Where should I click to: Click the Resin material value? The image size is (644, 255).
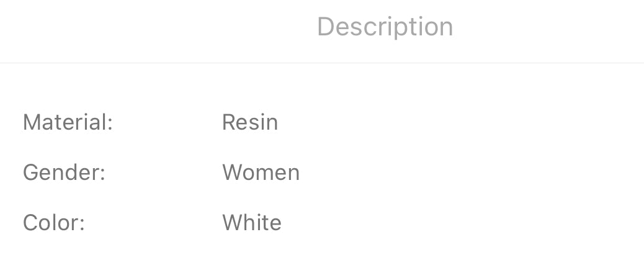click(250, 122)
